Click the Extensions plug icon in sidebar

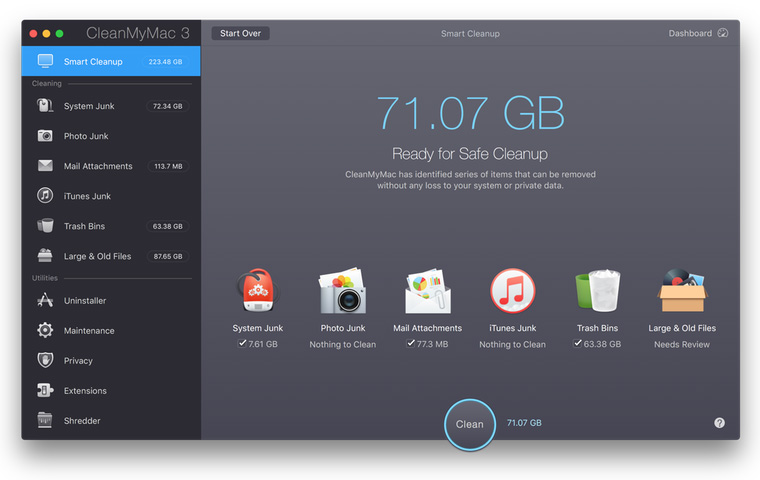tap(45, 390)
